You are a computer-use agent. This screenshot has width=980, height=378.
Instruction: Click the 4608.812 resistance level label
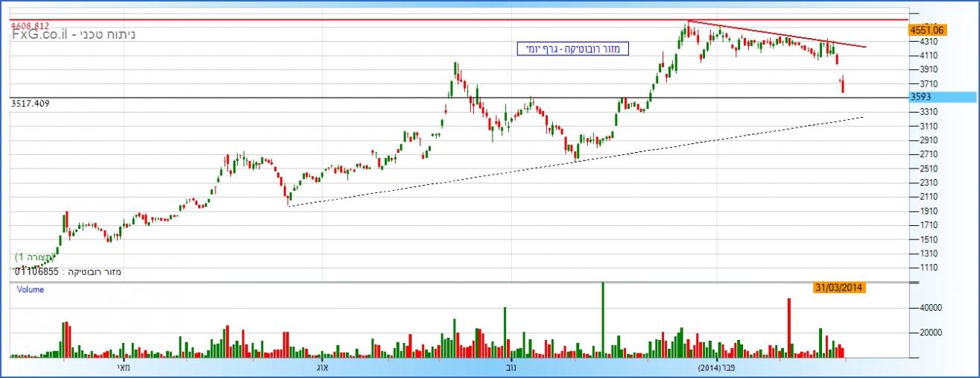pos(31,25)
